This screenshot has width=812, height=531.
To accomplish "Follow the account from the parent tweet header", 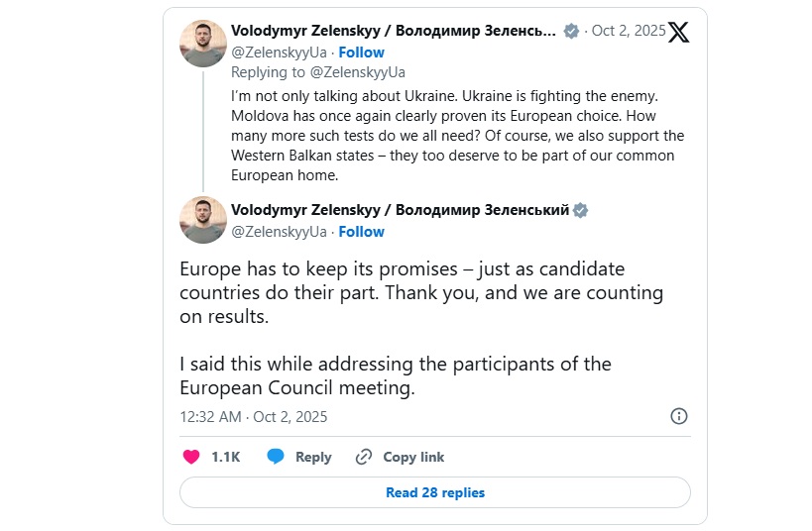I will pyautogui.click(x=362, y=53).
